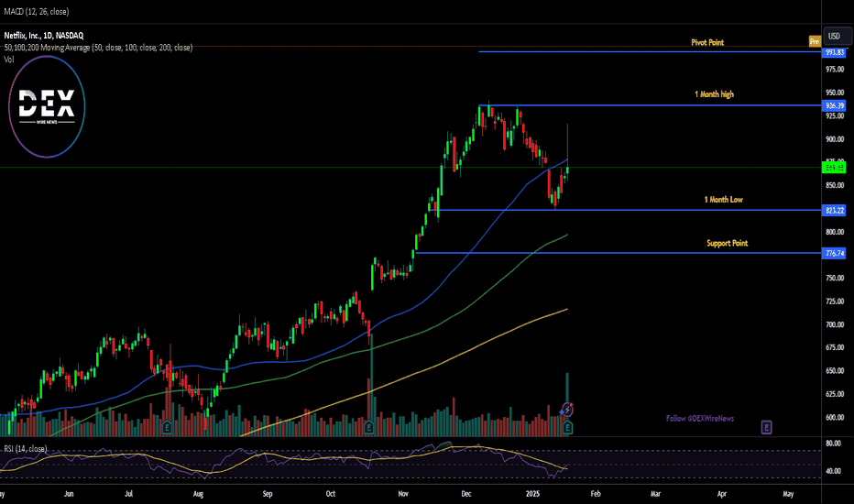
Task: Click the 2025 label on the time axis
Action: click(x=532, y=494)
